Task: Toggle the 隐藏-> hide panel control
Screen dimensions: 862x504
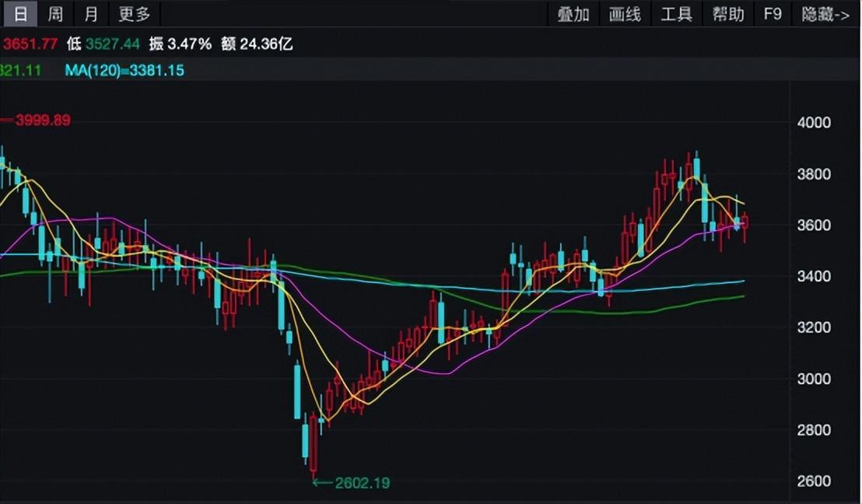Action: point(825,14)
